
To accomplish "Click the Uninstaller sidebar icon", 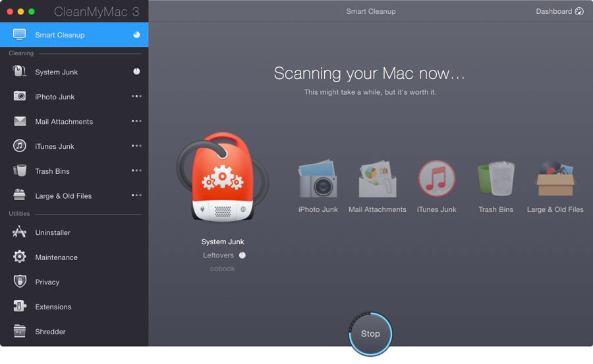I will 19,232.
